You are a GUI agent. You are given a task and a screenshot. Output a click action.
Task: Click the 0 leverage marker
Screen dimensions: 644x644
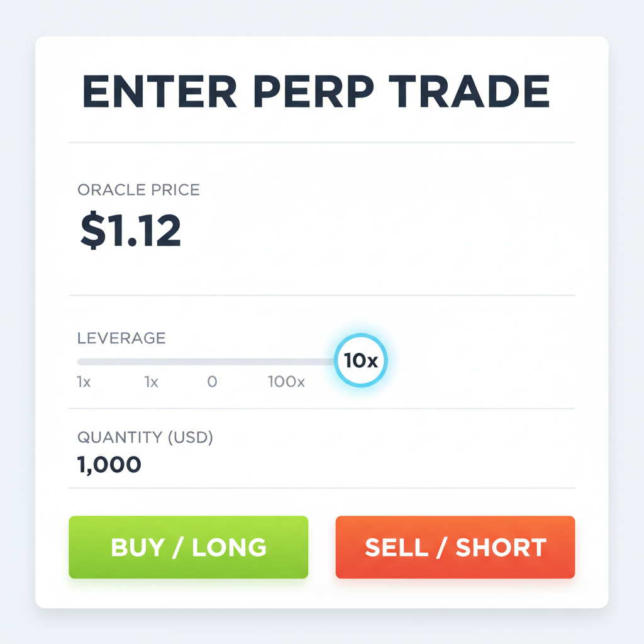[x=212, y=382]
